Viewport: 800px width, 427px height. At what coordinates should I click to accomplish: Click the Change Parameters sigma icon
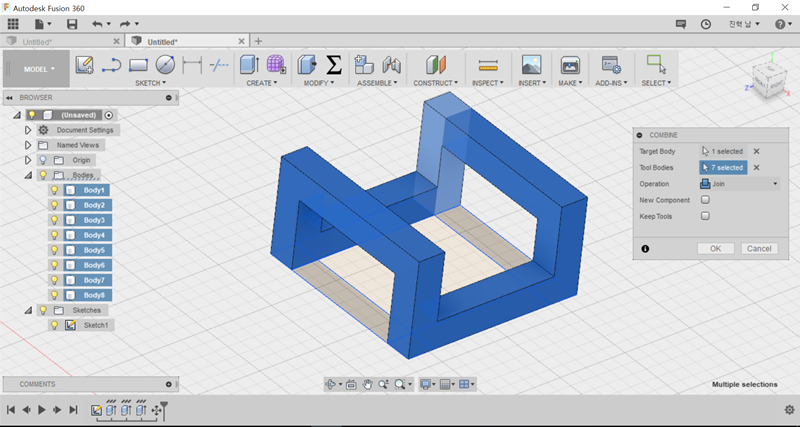pos(334,65)
